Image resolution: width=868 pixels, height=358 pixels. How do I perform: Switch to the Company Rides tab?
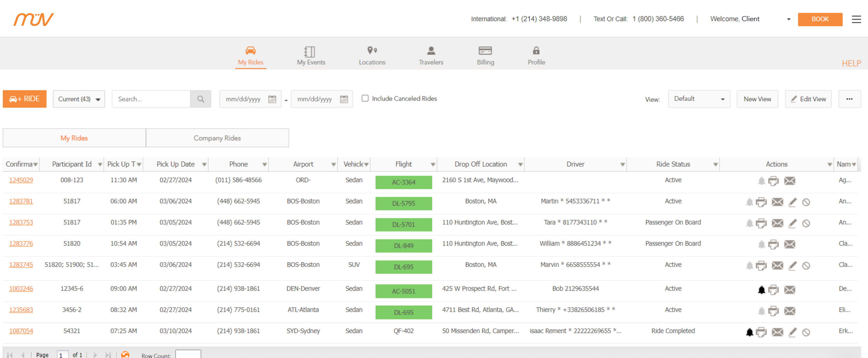click(217, 138)
